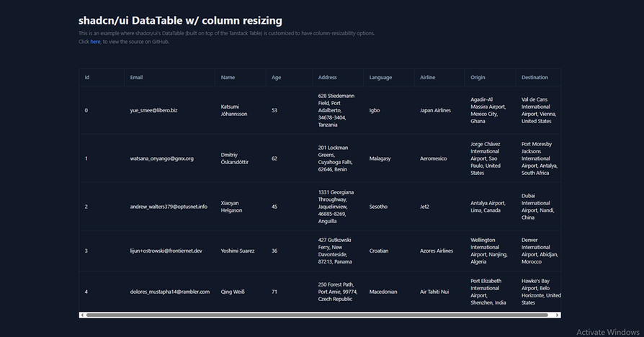Click email yue_smee@libero.biz cell
644x337 pixels.
point(153,111)
